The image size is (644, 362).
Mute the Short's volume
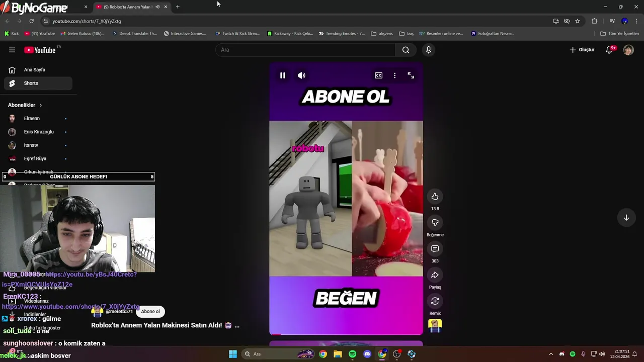pyautogui.click(x=301, y=75)
